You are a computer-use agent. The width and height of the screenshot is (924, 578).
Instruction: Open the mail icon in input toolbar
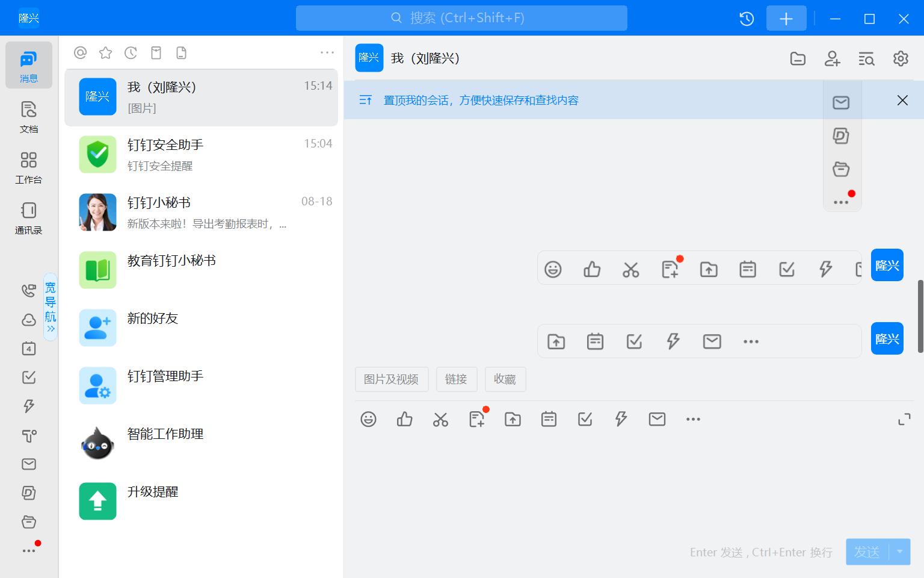pyautogui.click(x=657, y=419)
